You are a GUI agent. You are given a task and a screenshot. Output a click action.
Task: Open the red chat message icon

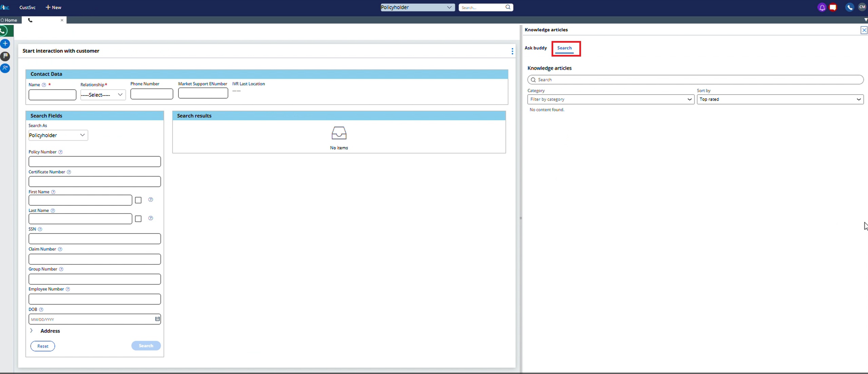point(833,7)
